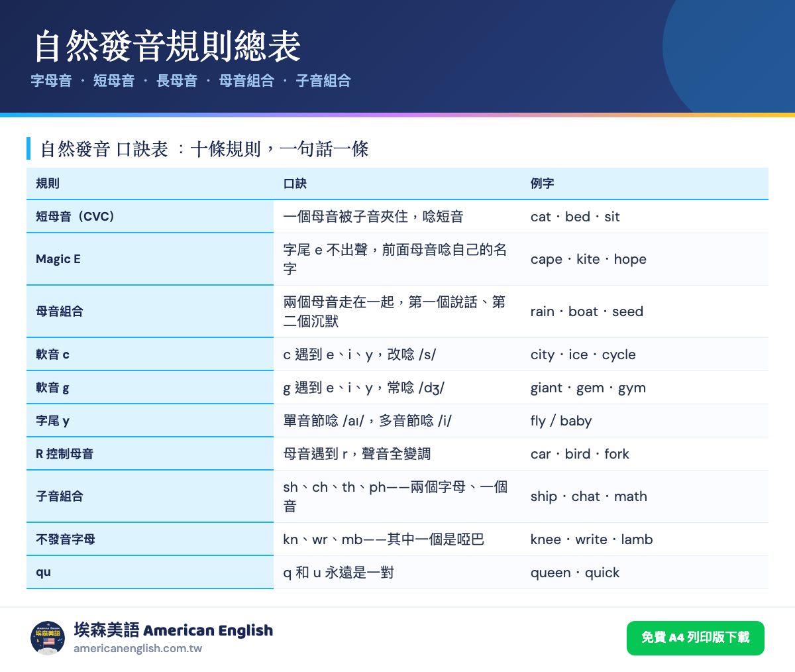The image size is (795, 672).
Task: Click the mnemonic c 遇到 e、i、y，改唸 /s/
Action: pos(360,355)
